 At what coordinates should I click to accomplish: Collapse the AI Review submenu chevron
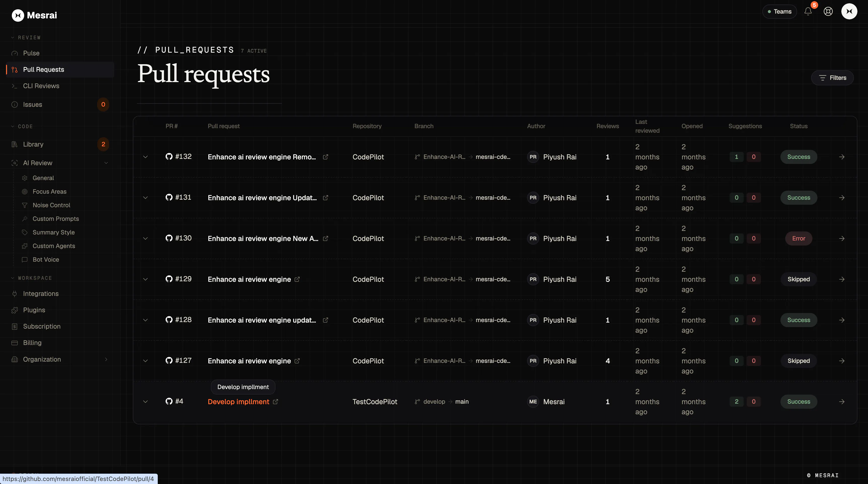(106, 163)
